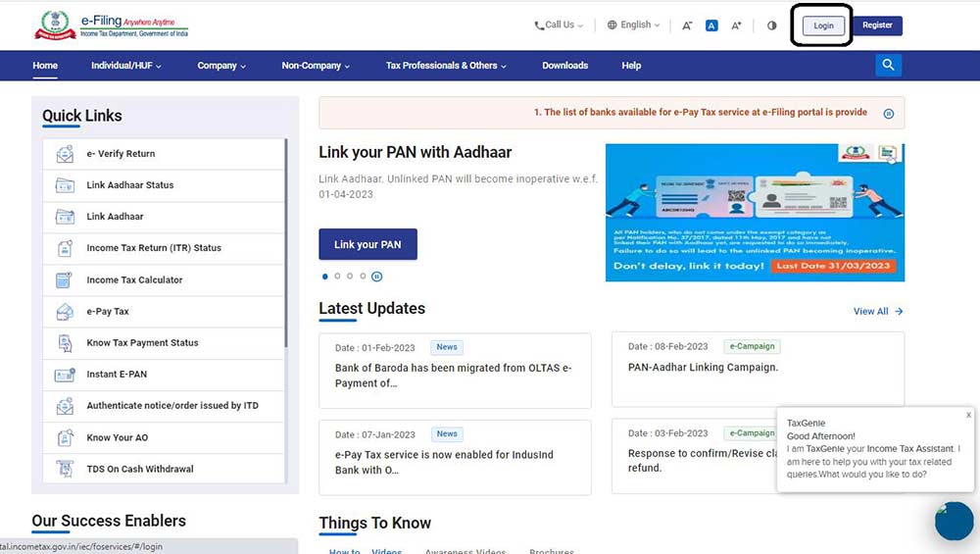Click the search magnifier icon
Screen dimensions: 980x554
[888, 66]
